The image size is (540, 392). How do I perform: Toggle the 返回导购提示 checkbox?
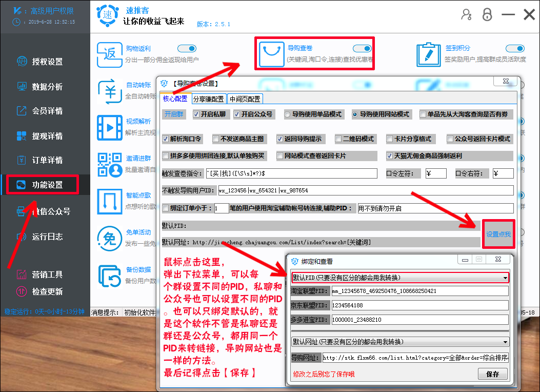[x=279, y=139]
